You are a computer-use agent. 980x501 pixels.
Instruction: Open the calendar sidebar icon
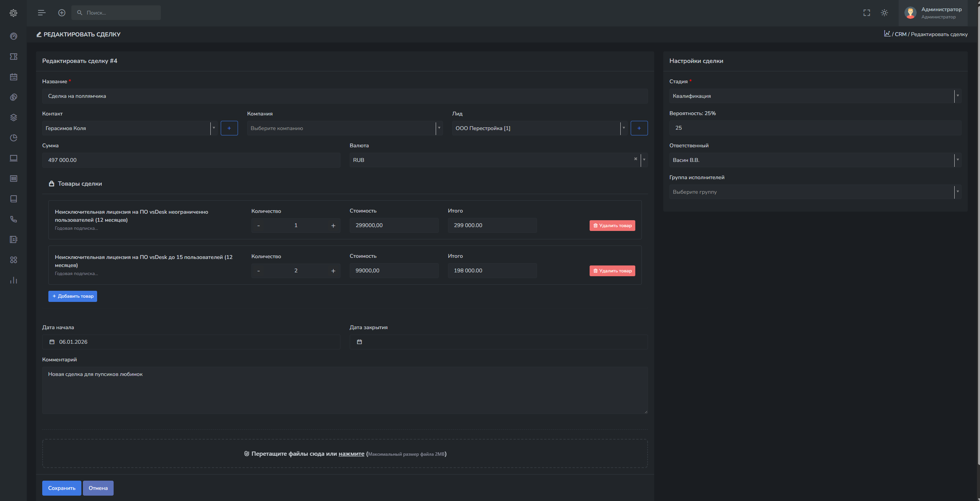coord(13,77)
